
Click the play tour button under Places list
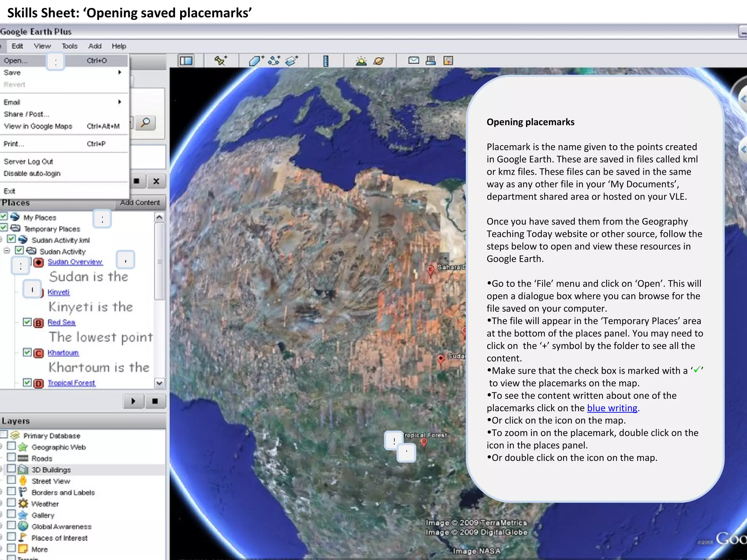tap(133, 401)
